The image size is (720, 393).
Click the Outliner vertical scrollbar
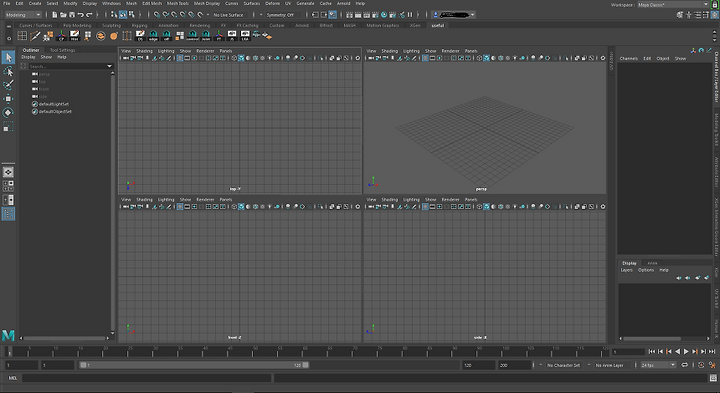pyautogui.click(x=112, y=203)
